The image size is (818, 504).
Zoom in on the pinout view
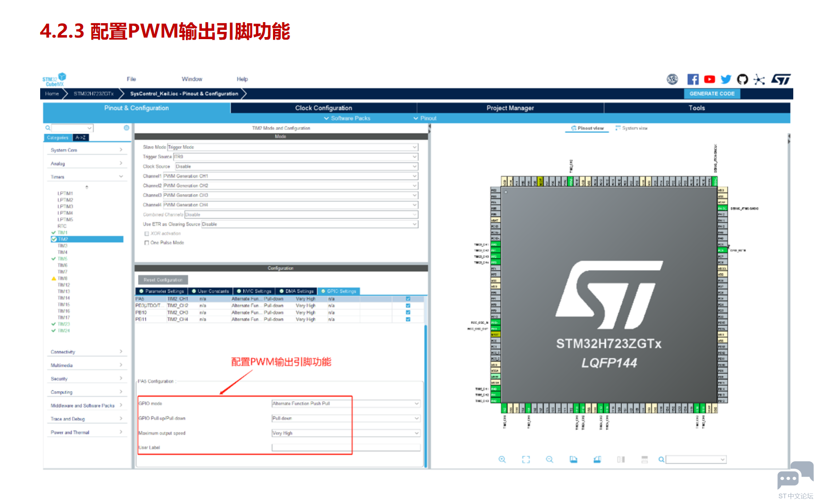[x=502, y=459]
